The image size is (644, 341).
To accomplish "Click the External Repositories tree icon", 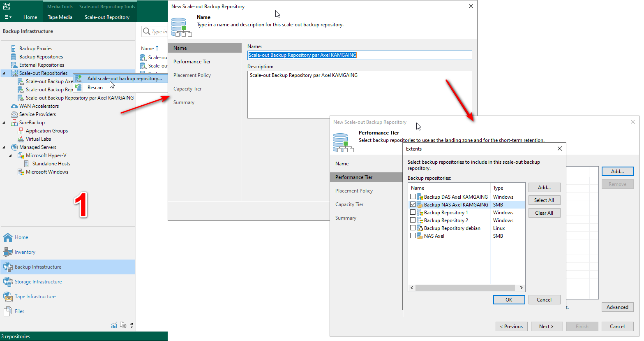I will 14,65.
